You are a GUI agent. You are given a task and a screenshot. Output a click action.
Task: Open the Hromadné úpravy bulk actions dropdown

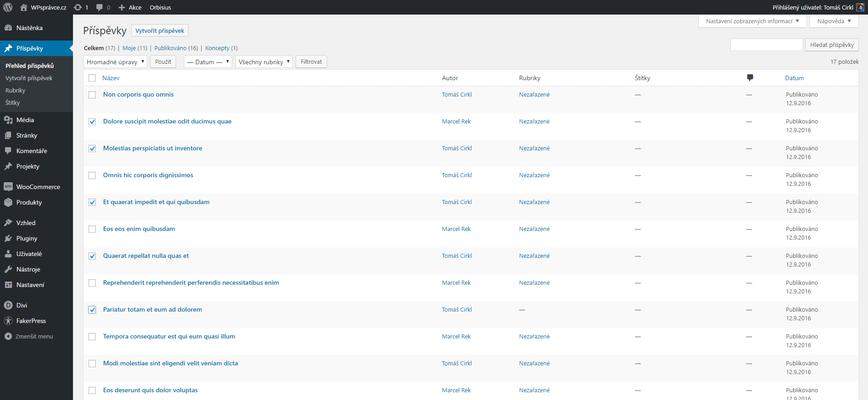click(x=115, y=62)
